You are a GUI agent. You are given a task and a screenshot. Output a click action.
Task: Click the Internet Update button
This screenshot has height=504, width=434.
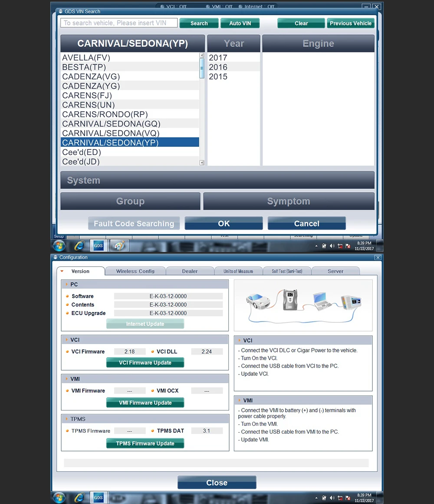145,324
